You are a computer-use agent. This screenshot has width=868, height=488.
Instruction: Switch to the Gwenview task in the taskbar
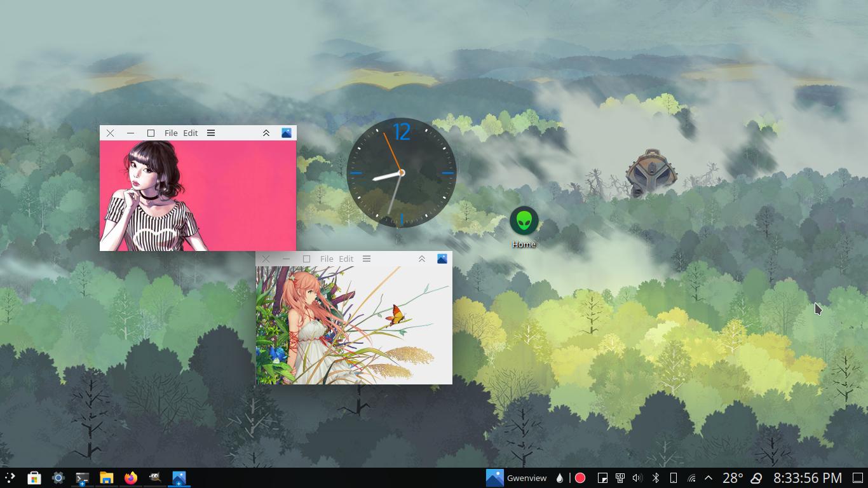(x=179, y=478)
